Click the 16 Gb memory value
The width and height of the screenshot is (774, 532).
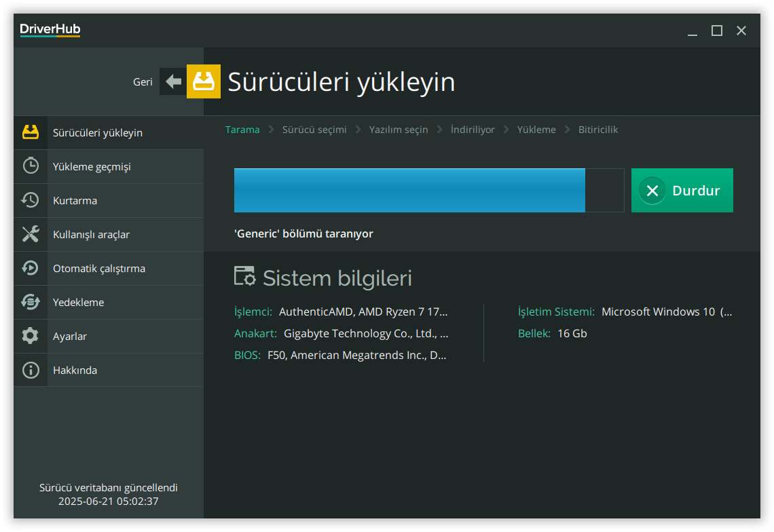(x=572, y=334)
